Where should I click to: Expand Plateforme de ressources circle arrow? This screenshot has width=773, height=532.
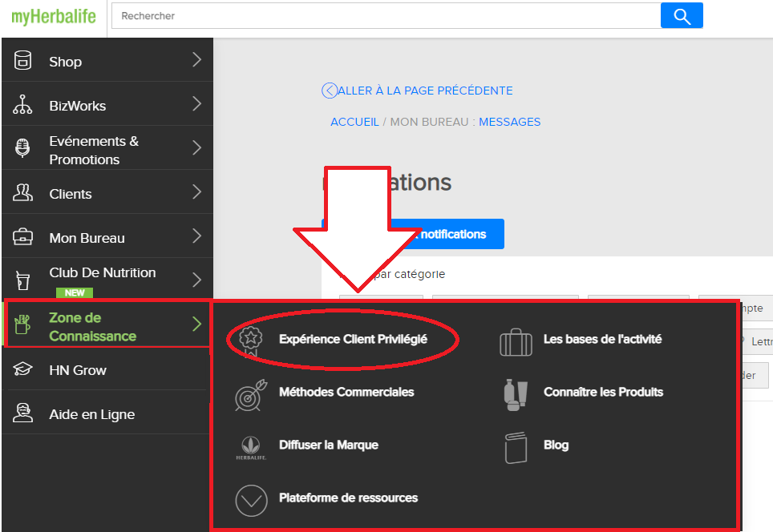point(252,501)
